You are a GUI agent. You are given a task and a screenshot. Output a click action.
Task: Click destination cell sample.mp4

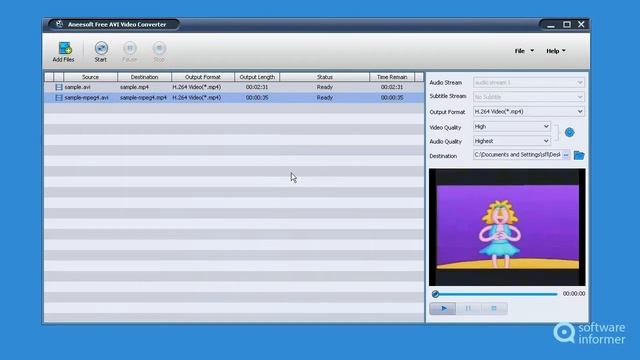[134, 87]
